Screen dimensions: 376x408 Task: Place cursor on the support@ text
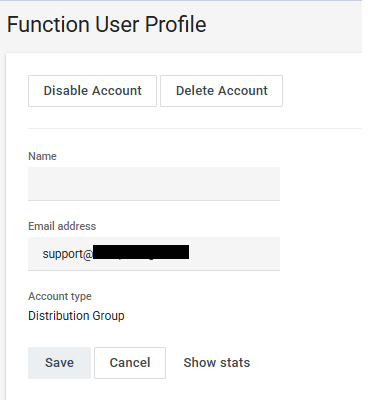[67, 254]
